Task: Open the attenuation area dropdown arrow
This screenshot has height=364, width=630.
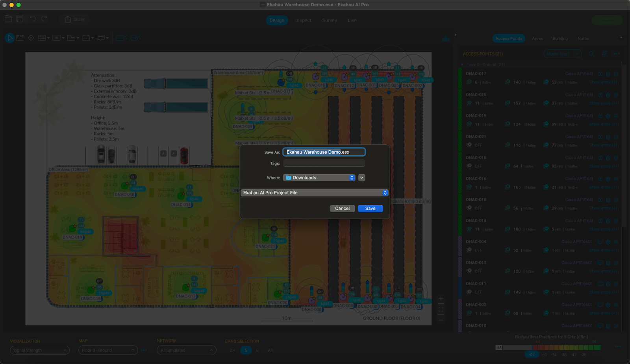Action: coord(63,38)
